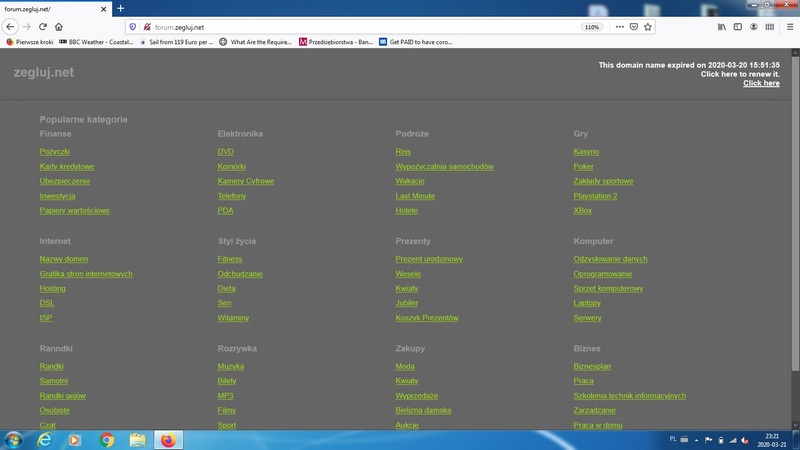Viewport: 800px width, 450px height.
Task: Open the Wypożyczalnia samochodów link
Action: 444,167
